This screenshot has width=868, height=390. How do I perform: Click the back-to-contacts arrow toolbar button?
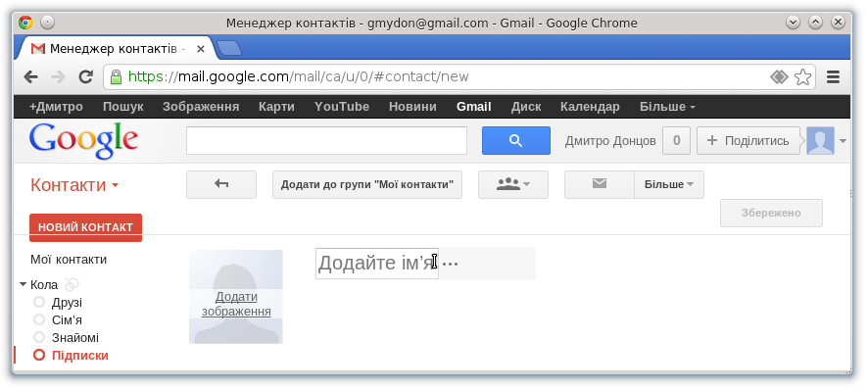(221, 184)
